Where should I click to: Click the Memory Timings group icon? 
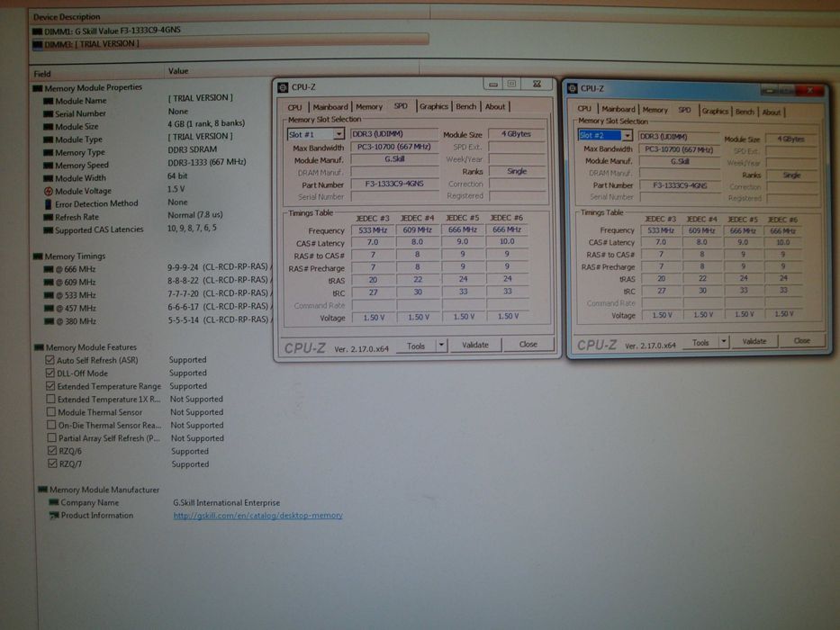coord(38,256)
